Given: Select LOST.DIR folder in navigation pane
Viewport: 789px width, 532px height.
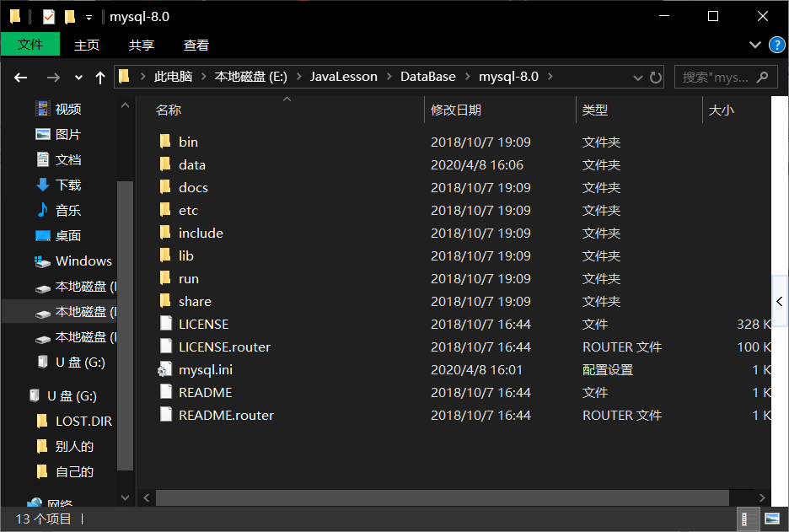Looking at the screenshot, I should (x=74, y=421).
